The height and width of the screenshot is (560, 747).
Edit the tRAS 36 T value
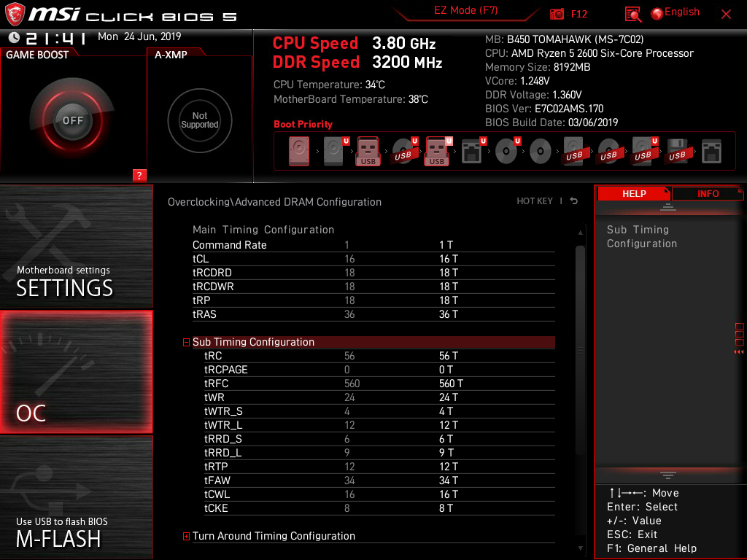click(x=449, y=314)
